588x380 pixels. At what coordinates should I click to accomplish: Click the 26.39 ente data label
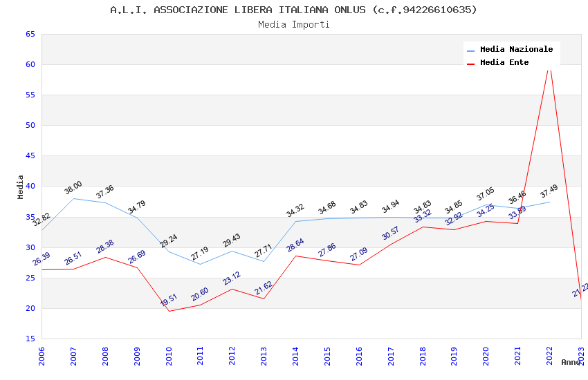[x=42, y=259]
